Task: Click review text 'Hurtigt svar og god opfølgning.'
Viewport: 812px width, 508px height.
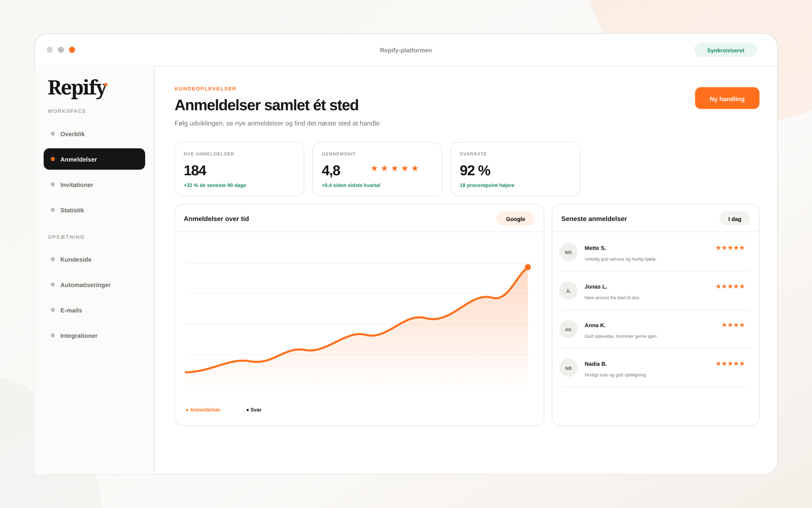Action: 616,375
